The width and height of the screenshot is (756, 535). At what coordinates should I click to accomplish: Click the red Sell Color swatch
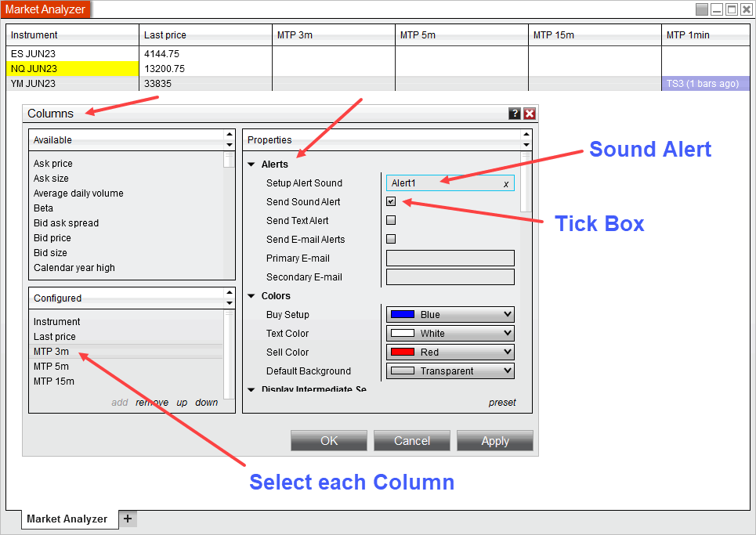[x=402, y=352]
